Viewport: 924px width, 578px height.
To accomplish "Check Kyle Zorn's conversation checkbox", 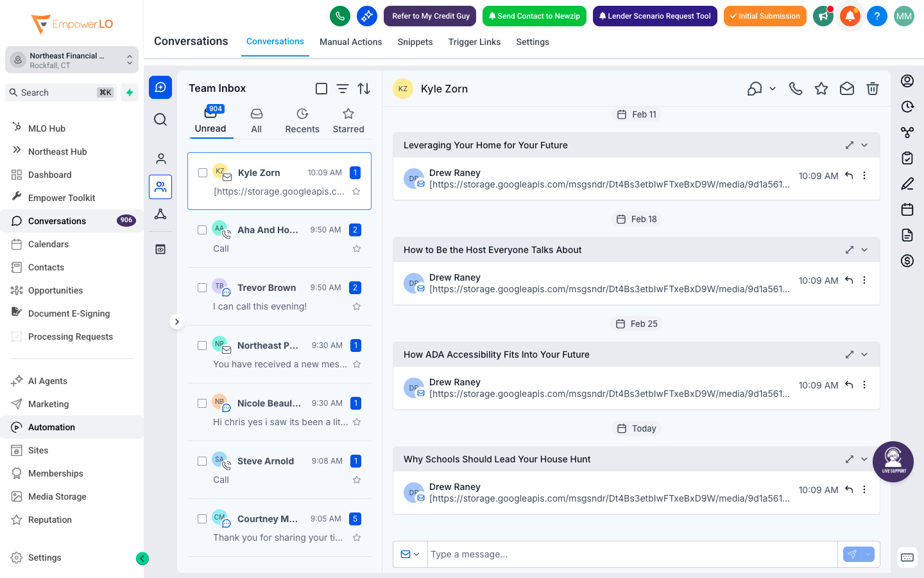I will coord(203,172).
